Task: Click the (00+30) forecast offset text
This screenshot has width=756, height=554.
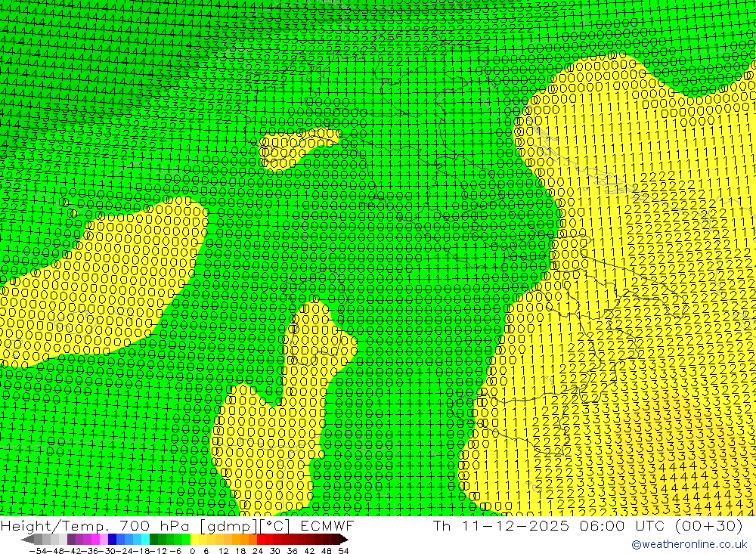Action: pos(708,525)
